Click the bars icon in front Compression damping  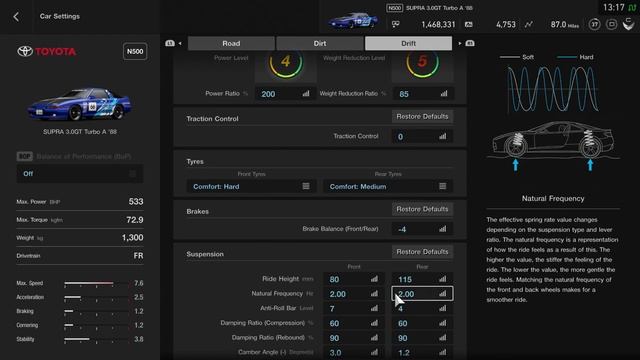tap(374, 323)
